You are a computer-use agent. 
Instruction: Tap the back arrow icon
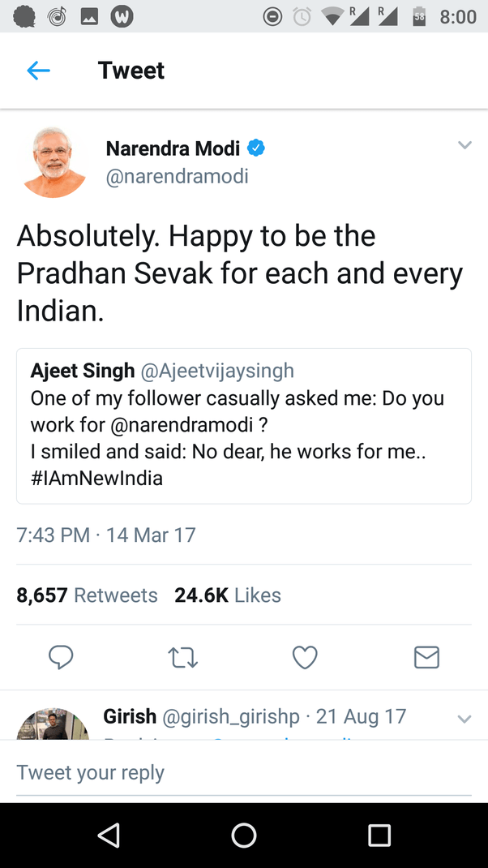point(38,71)
